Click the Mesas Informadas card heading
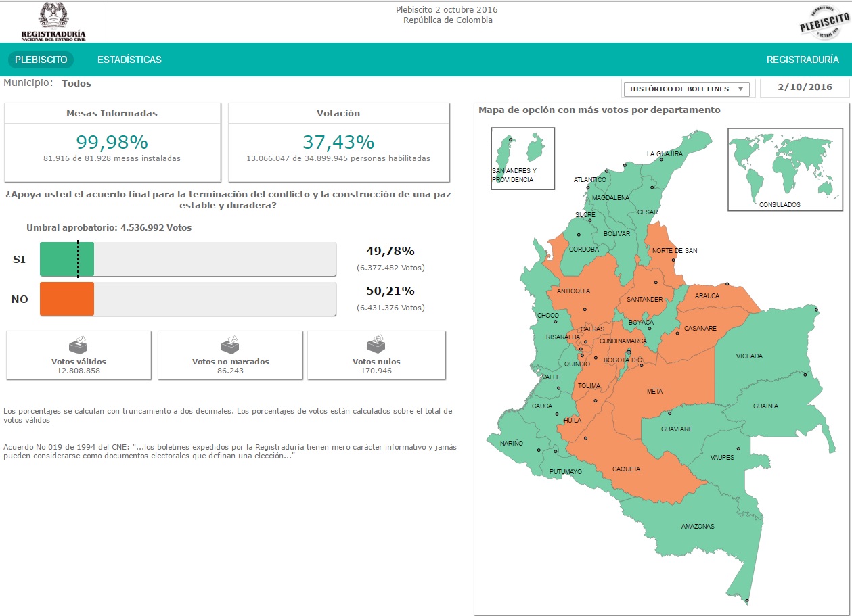The width and height of the screenshot is (852, 616). click(112, 114)
